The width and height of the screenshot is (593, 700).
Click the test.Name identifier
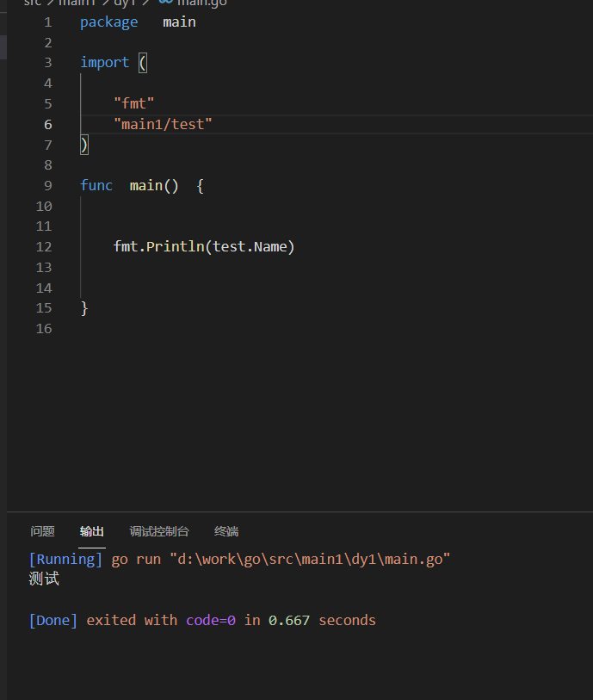coord(251,246)
